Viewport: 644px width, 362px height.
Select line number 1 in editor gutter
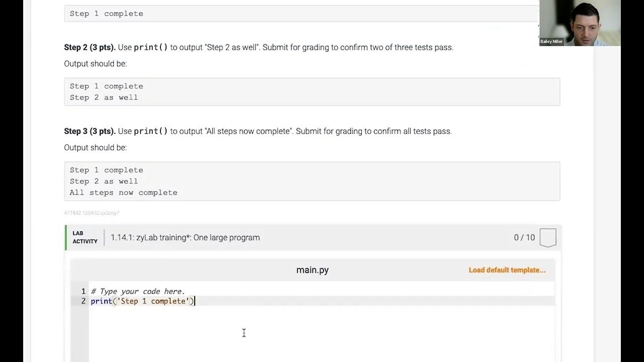click(83, 292)
